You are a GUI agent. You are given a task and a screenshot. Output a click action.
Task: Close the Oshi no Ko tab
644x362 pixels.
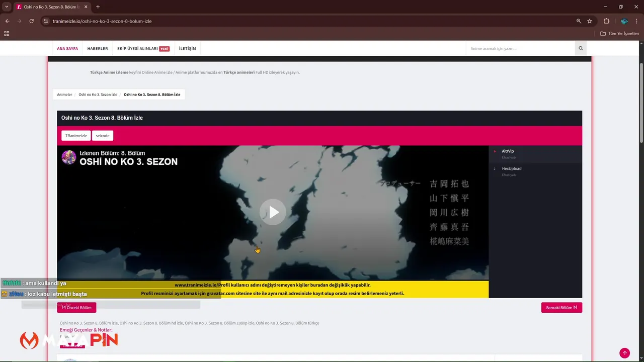click(x=85, y=7)
